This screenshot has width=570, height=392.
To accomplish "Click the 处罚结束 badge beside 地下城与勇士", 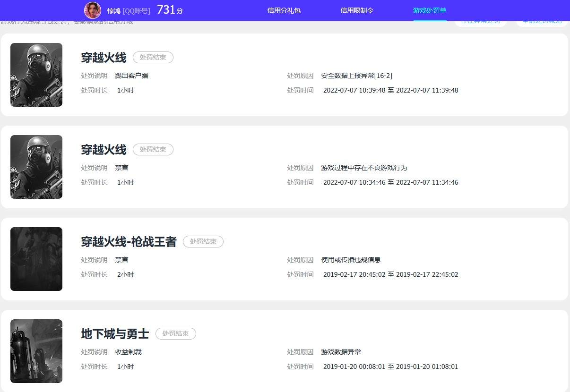I will pos(176,334).
